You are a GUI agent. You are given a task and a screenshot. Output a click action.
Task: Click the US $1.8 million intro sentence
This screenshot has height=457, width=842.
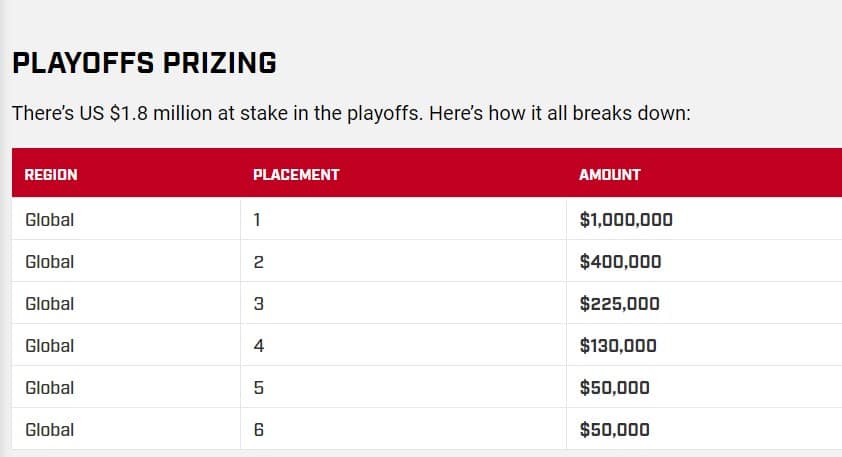[x=351, y=112]
